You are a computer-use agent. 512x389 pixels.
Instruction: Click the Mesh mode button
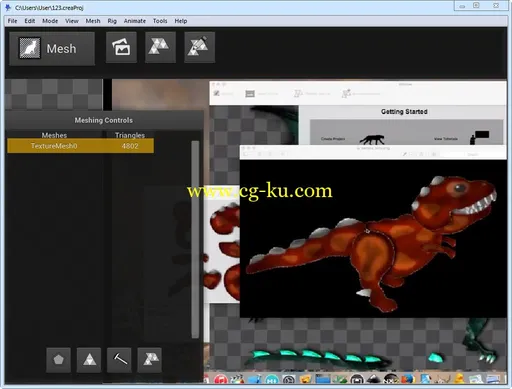pos(52,48)
